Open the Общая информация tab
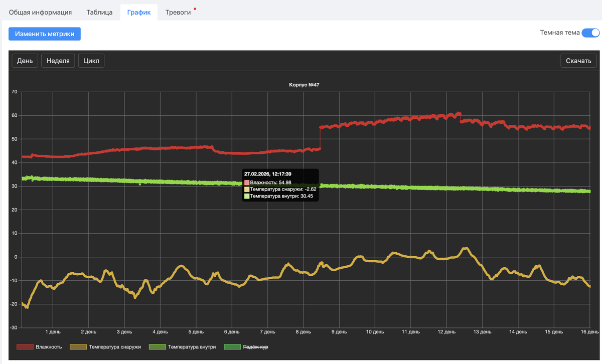The width and height of the screenshot is (602, 364). pyautogui.click(x=40, y=12)
